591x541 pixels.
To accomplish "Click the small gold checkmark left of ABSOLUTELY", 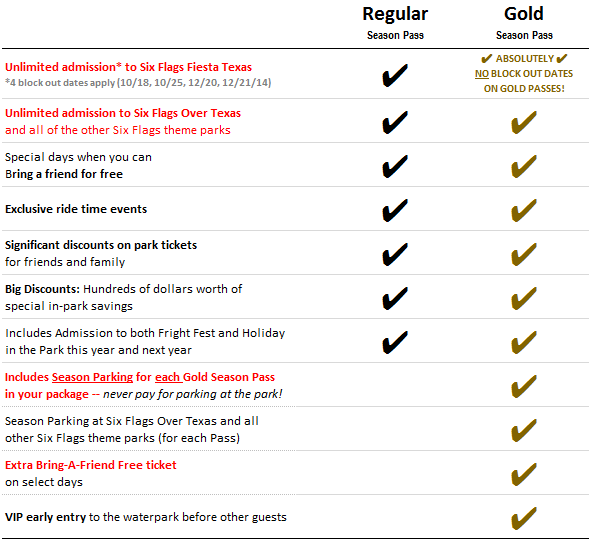I will pyautogui.click(x=487, y=58).
